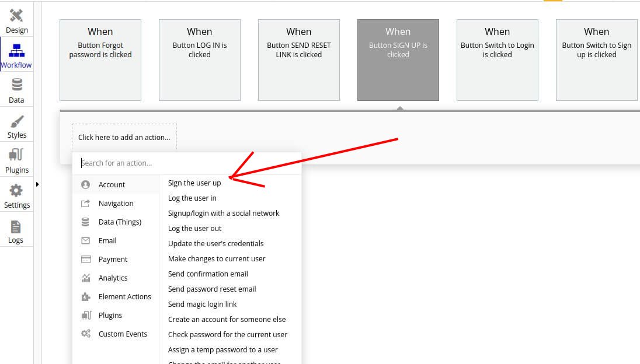Select the Account action category
640x364 pixels.
click(112, 184)
